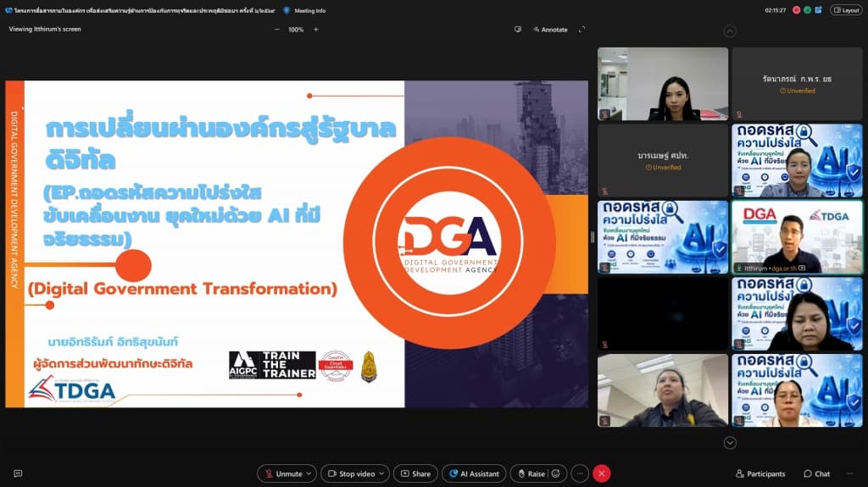The width and height of the screenshot is (868, 487).
Task: Click the share display options icon left of Annotate
Action: 518,30
